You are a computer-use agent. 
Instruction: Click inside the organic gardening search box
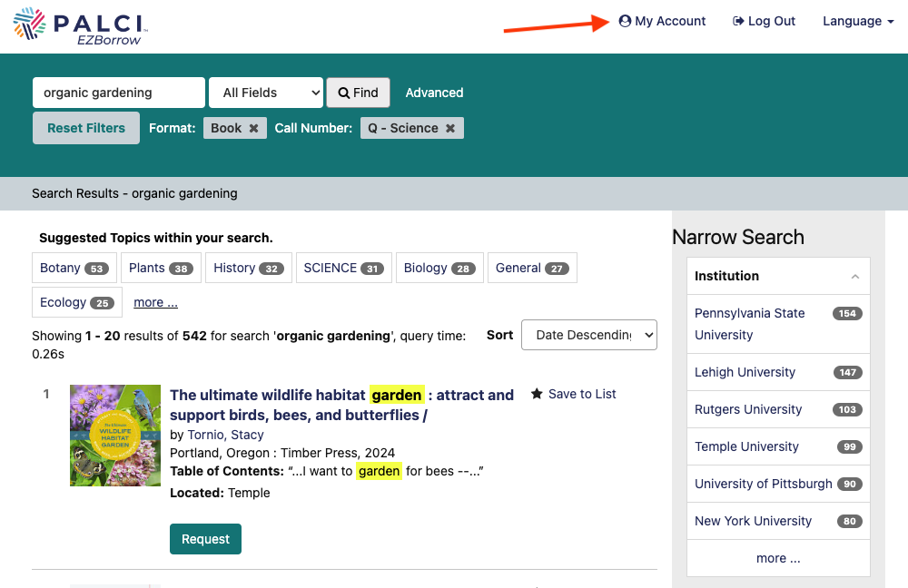coord(118,93)
